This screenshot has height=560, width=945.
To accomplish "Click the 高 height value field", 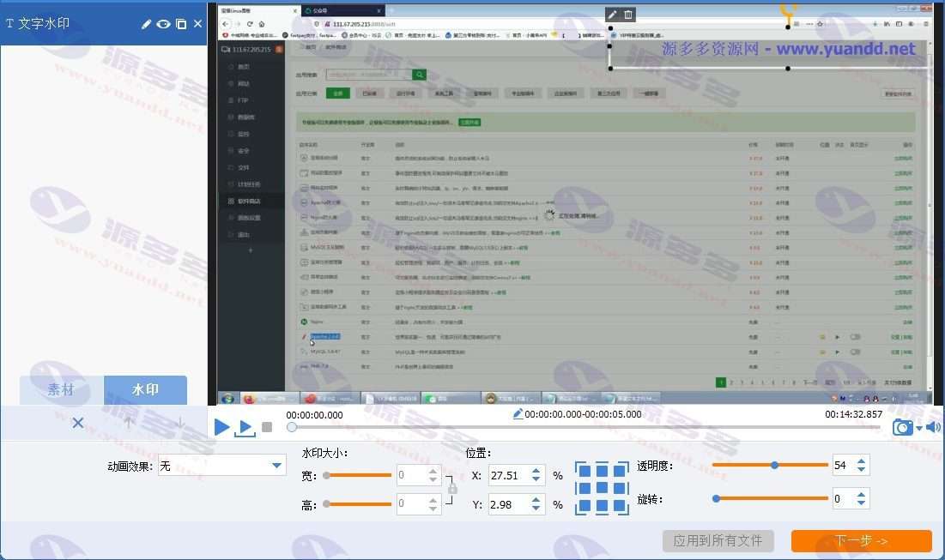I will point(412,503).
